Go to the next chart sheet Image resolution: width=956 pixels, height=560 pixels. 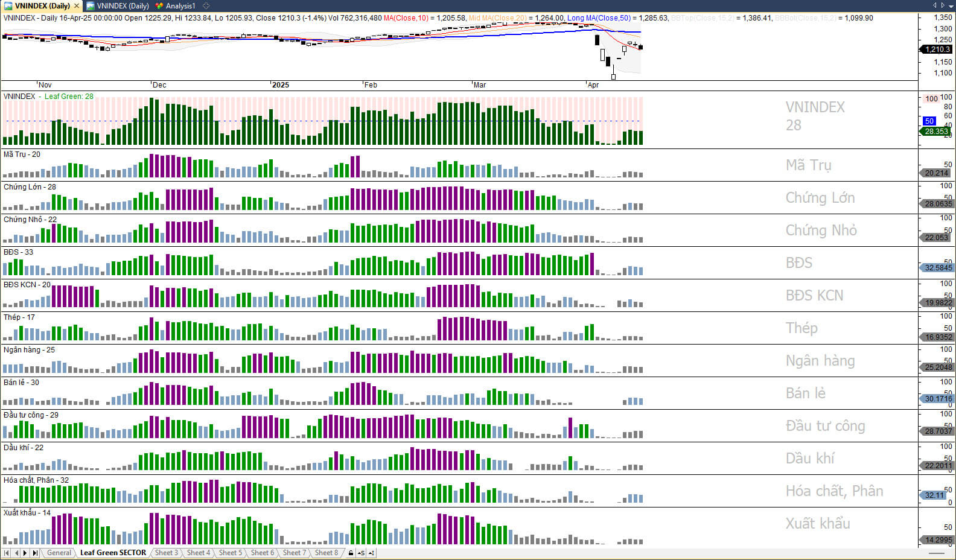tap(25, 553)
